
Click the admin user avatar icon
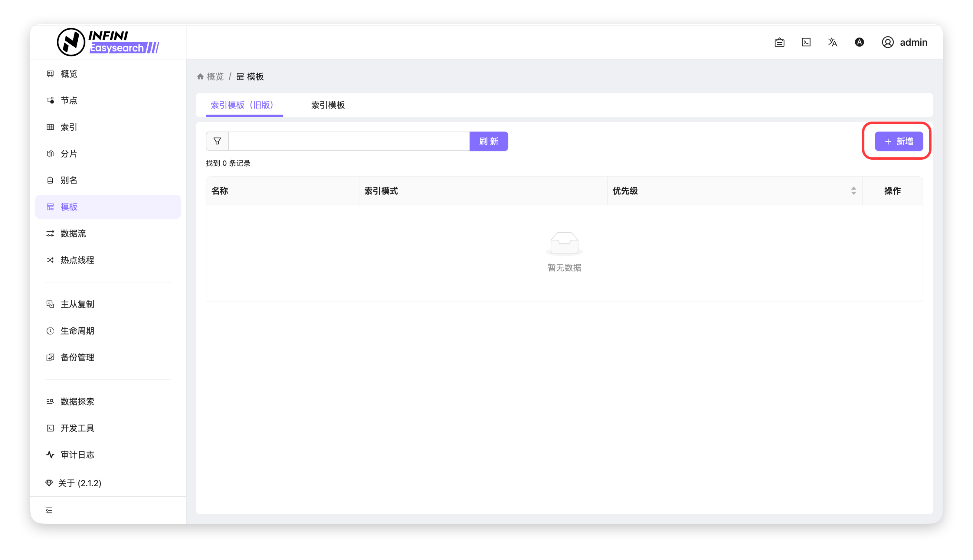(888, 42)
